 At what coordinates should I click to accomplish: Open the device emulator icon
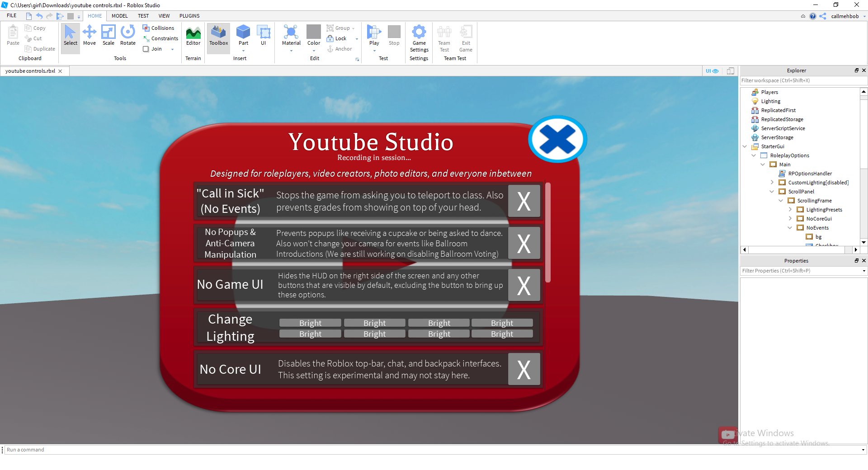731,71
